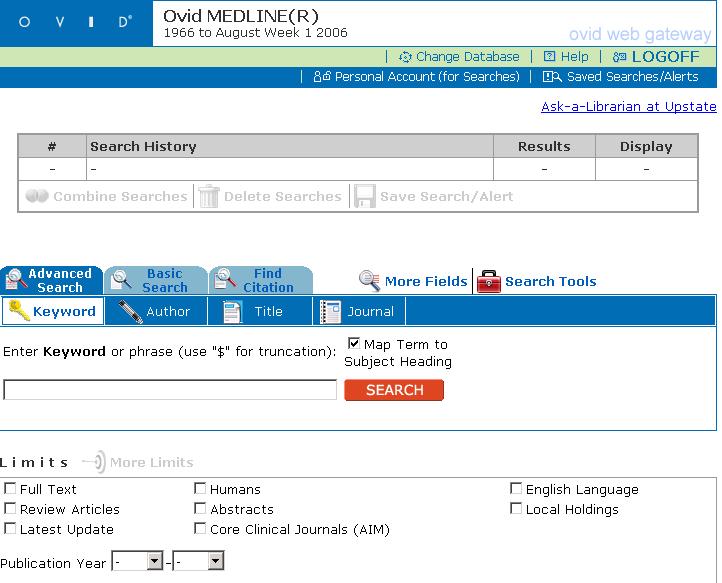The height and width of the screenshot is (583, 722).
Task: Click the Search History column header
Action: point(290,146)
